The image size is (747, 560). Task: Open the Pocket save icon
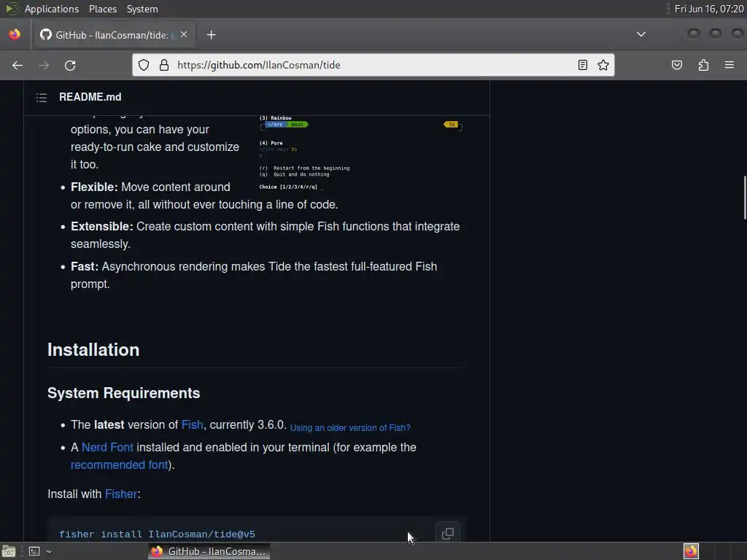coord(676,65)
